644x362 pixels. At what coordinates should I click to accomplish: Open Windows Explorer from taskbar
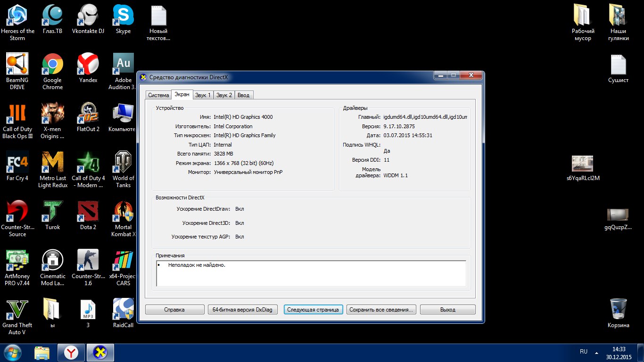click(42, 353)
